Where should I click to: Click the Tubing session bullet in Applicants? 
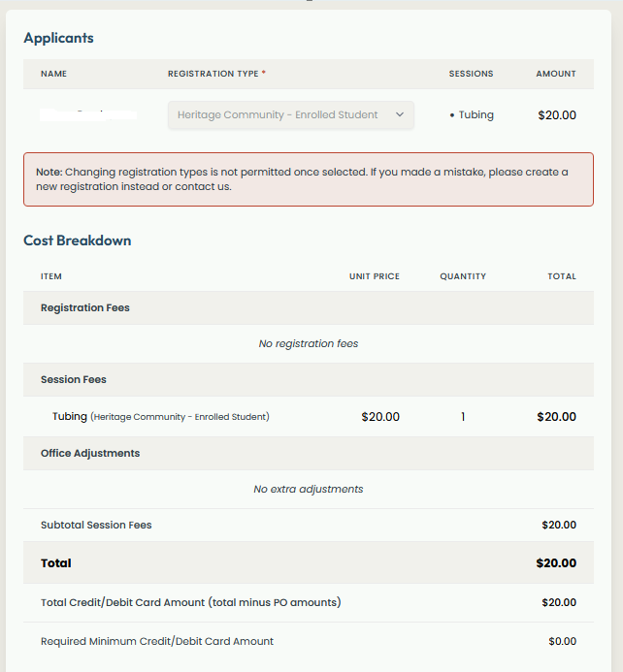pos(472,115)
